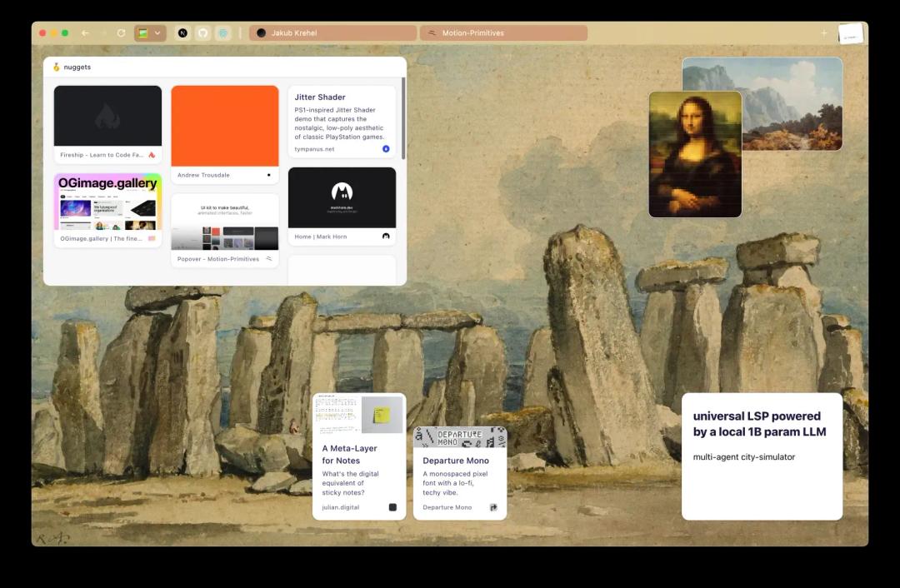Click the sticky notes description text
Image resolution: width=900 pixels, height=588 pixels.
350,483
